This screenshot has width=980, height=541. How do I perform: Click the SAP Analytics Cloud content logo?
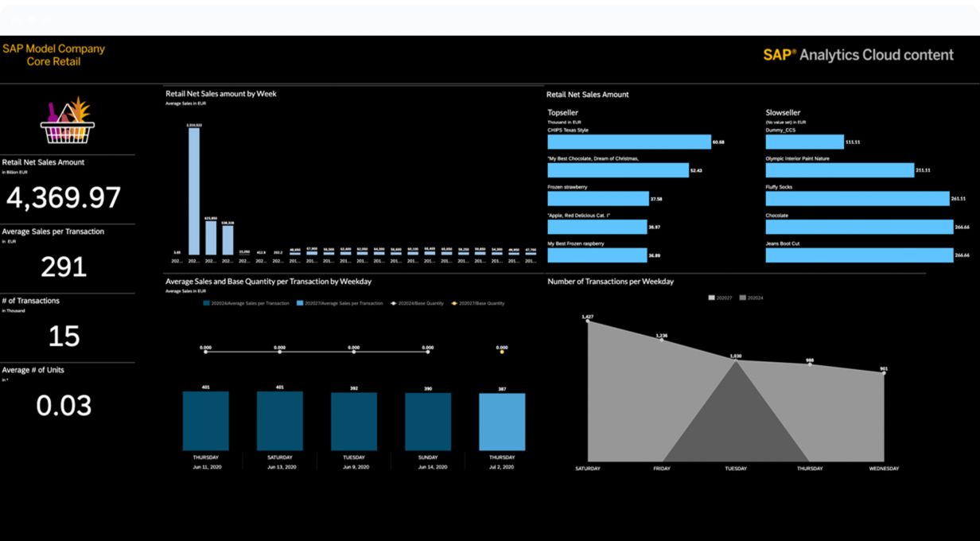857,55
